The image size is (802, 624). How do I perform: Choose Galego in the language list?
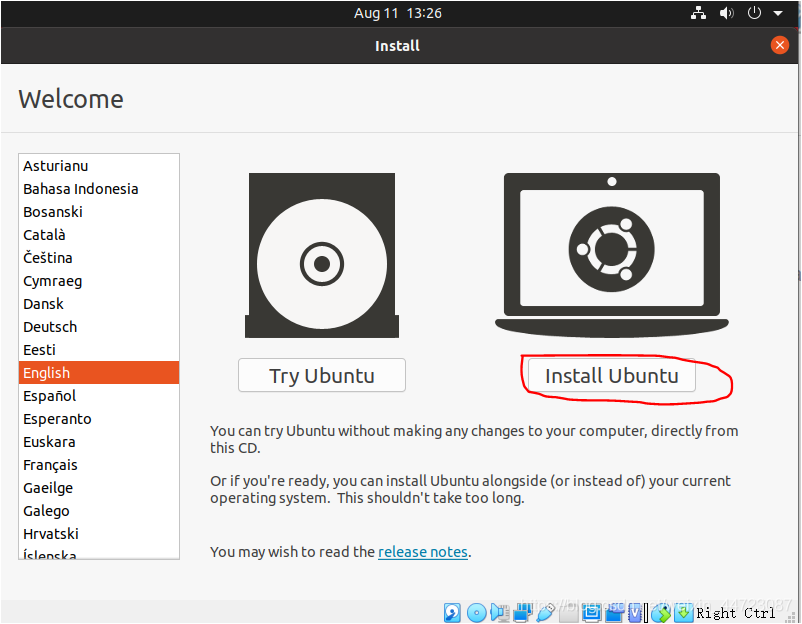99,511
